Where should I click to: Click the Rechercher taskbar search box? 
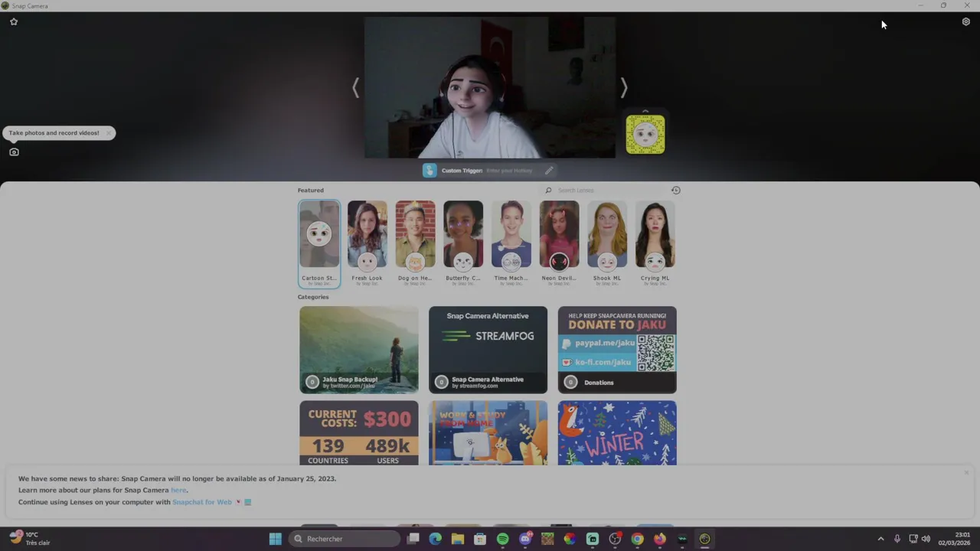345,539
